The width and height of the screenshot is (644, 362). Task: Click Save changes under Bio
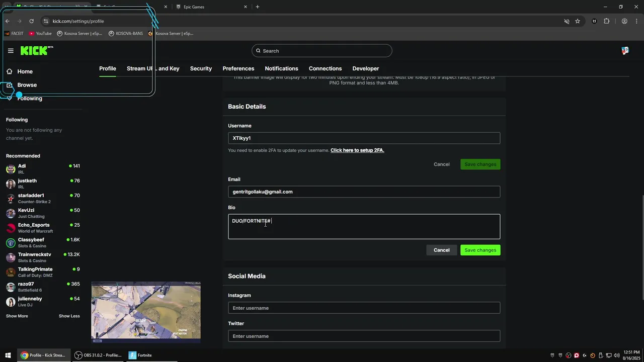480,250
